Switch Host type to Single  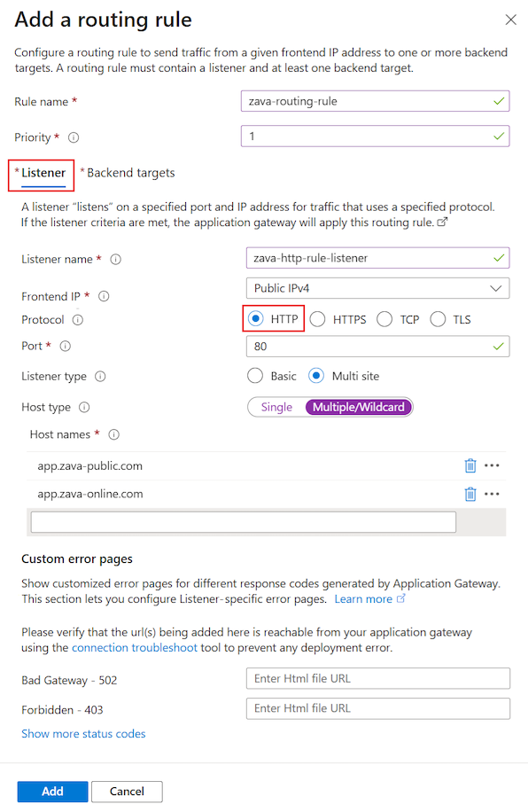click(x=276, y=407)
